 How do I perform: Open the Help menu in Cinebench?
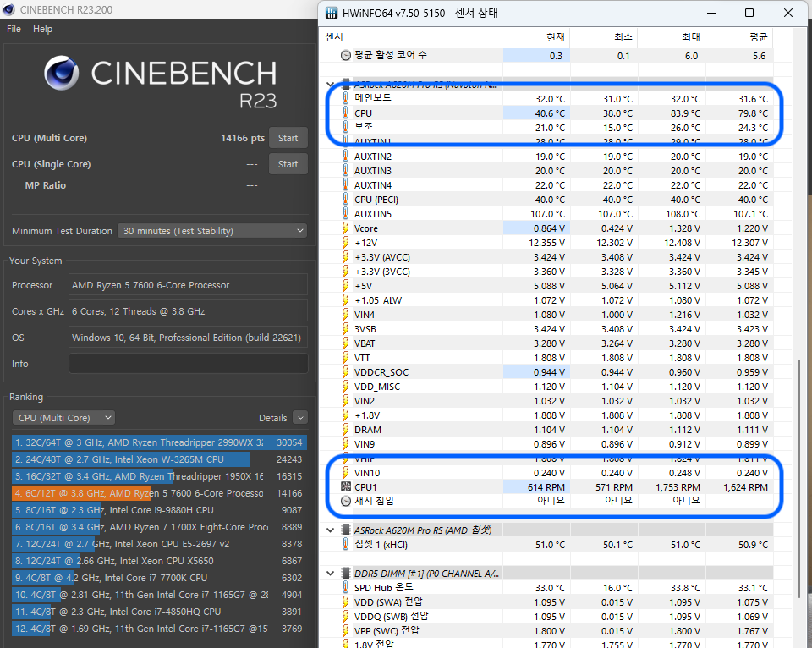[x=42, y=29]
